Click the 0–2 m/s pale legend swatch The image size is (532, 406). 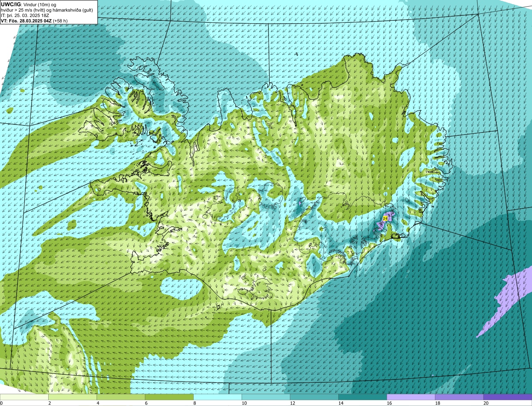coord(25,397)
